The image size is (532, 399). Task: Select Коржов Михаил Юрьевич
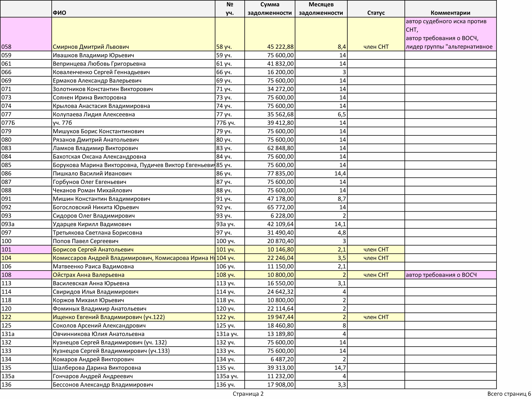click(x=88, y=300)
